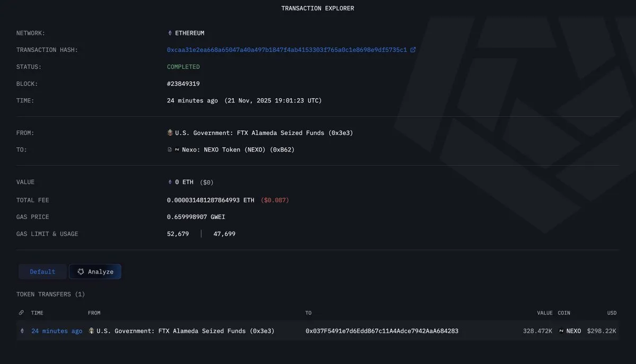Click the link icon in token transfers header
Image resolution: width=636 pixels, height=364 pixels.
(x=21, y=313)
